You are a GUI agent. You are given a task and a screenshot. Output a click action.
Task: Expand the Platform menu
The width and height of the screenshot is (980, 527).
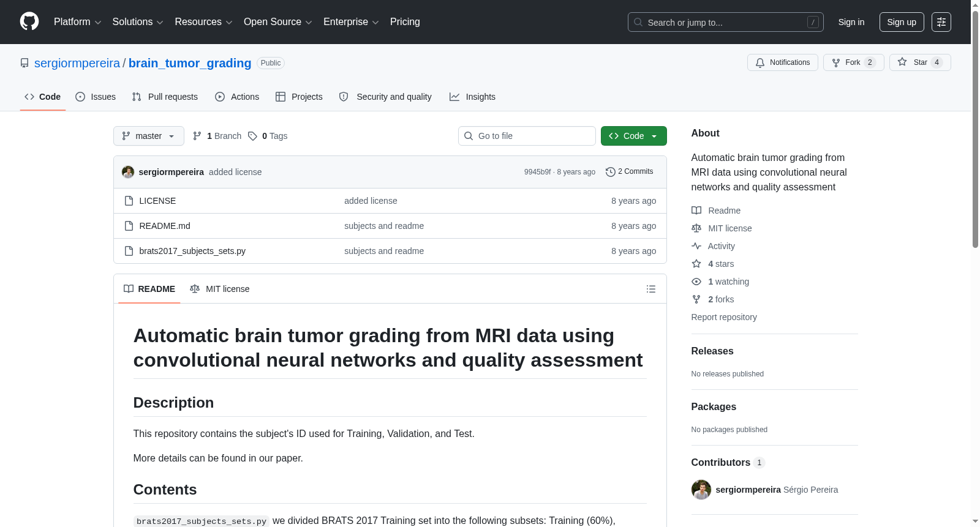77,22
